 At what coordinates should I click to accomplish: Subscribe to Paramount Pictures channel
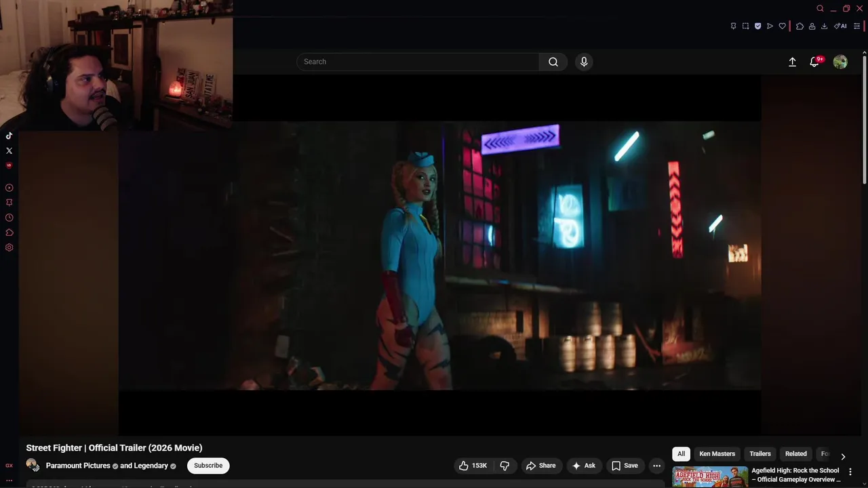[x=208, y=466]
